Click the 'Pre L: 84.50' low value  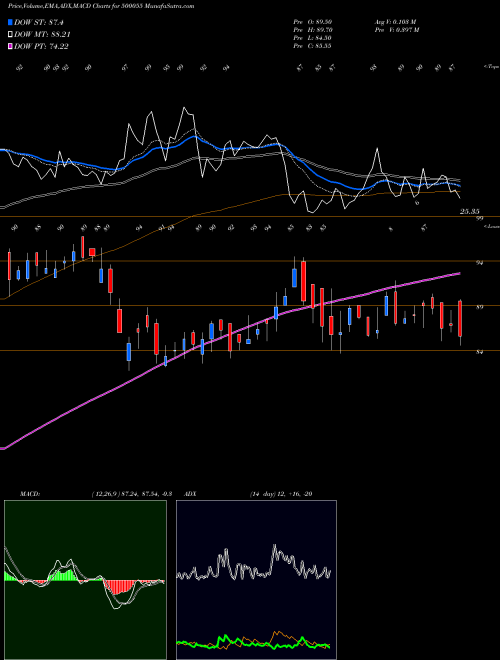coord(313,38)
